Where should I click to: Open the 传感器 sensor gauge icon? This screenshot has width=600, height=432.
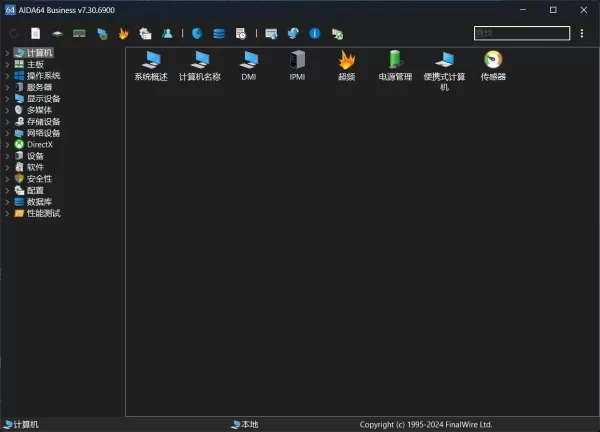(493, 61)
